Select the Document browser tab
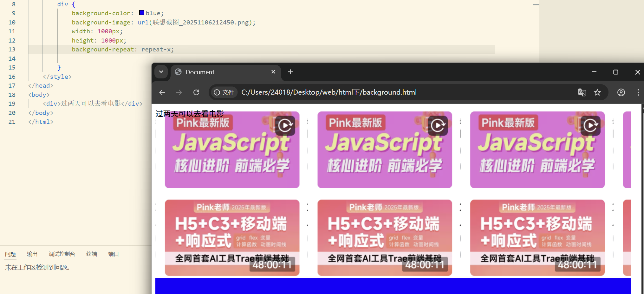This screenshot has height=294, width=644. 226,72
